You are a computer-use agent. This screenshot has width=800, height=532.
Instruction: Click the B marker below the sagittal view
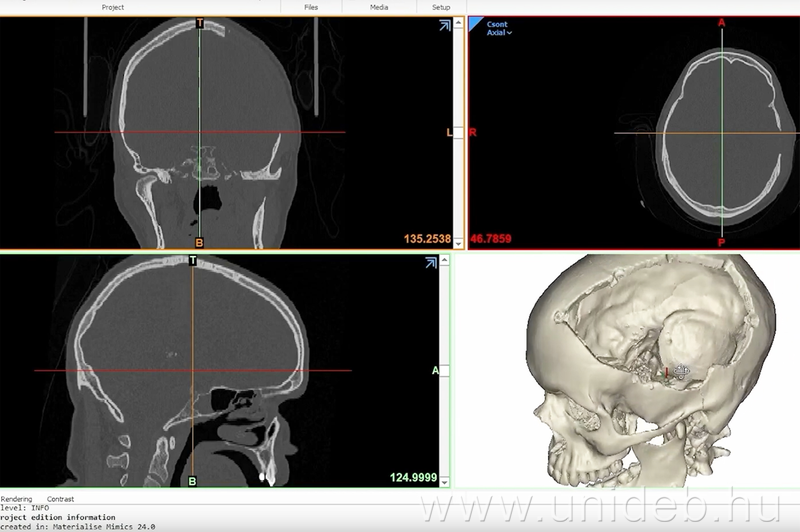point(193,480)
